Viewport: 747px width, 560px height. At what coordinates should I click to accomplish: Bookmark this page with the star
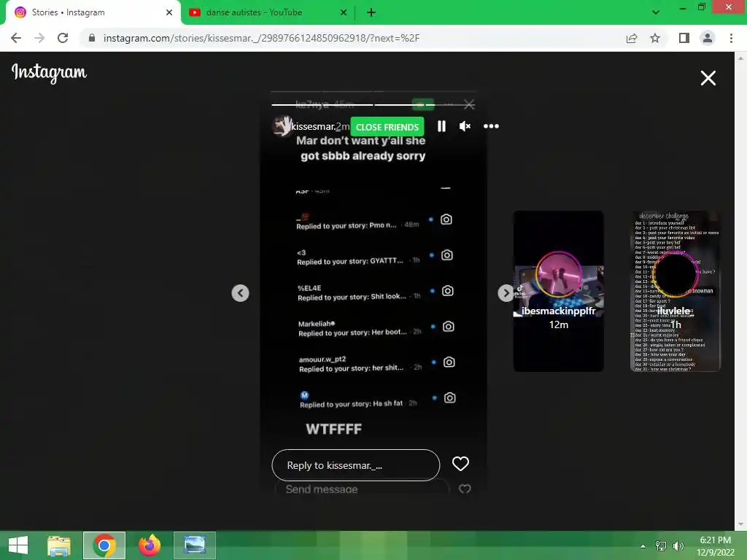[x=655, y=38]
